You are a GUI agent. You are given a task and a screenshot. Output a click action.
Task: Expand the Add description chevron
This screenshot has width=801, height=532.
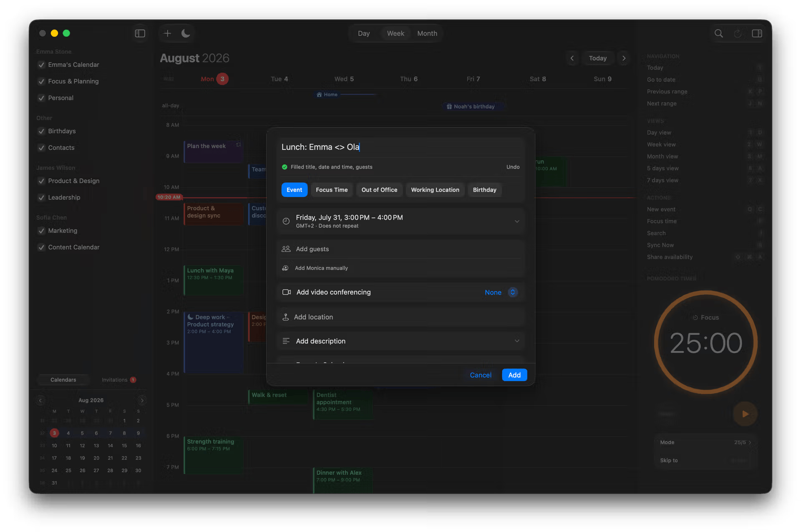[517, 341]
